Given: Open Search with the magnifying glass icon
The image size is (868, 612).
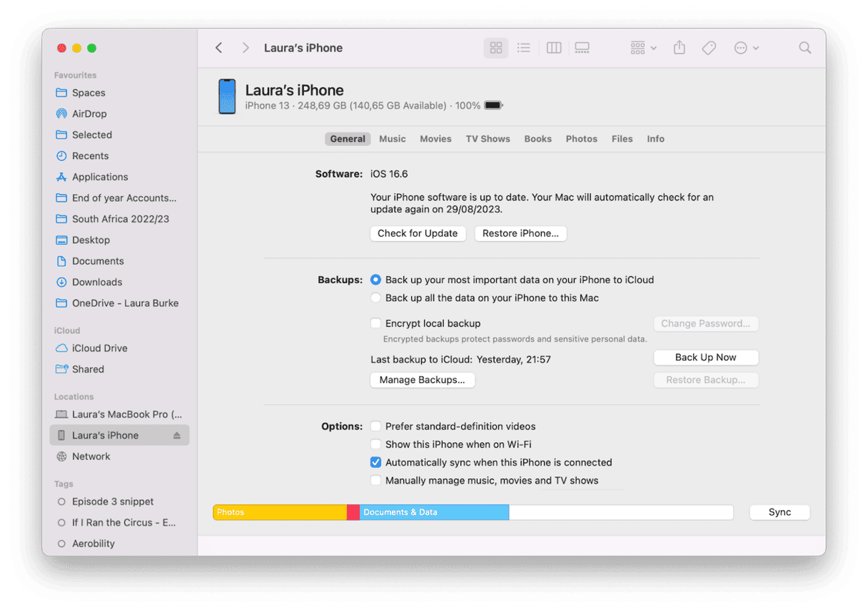Looking at the screenshot, I should (804, 47).
